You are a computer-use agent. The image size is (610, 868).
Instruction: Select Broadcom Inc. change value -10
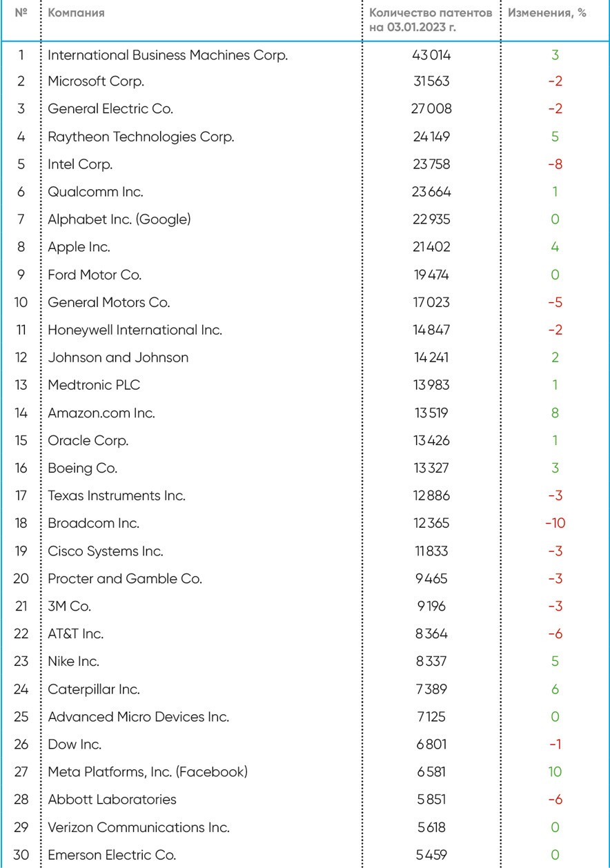[x=555, y=523]
